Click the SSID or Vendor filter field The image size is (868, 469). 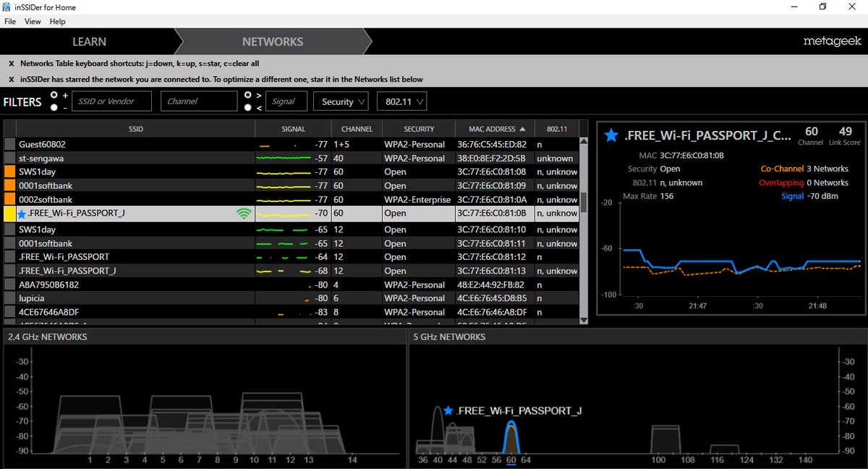tap(111, 101)
